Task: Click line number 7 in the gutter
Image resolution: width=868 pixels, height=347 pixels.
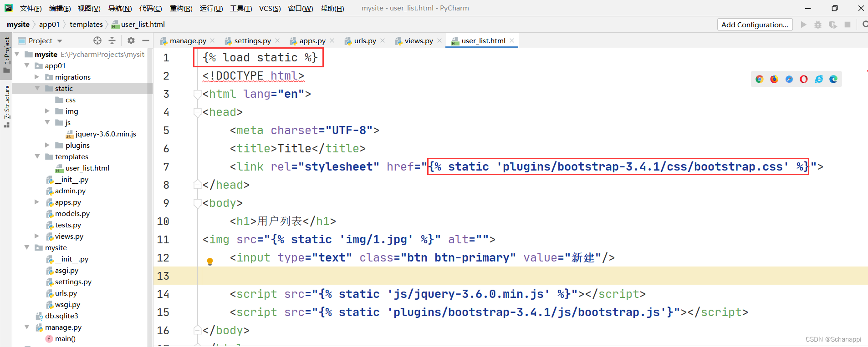Action: coord(166,167)
